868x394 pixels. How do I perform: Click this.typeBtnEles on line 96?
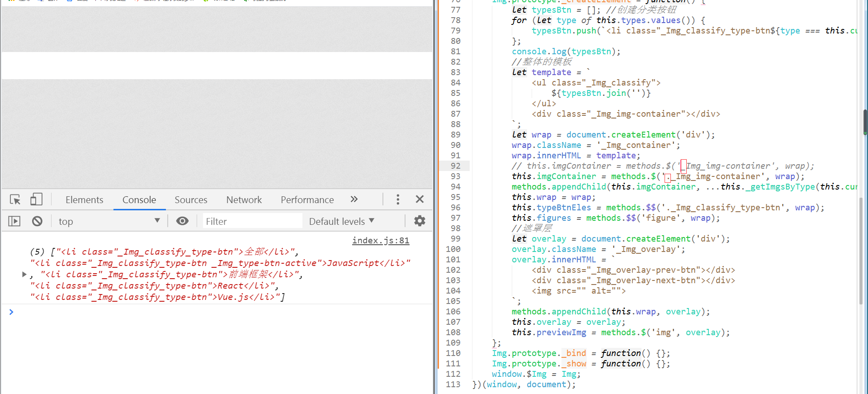click(551, 208)
